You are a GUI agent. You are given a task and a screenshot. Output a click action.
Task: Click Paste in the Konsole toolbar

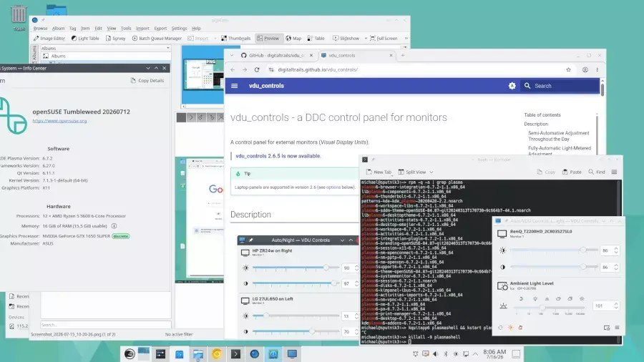(x=572, y=172)
